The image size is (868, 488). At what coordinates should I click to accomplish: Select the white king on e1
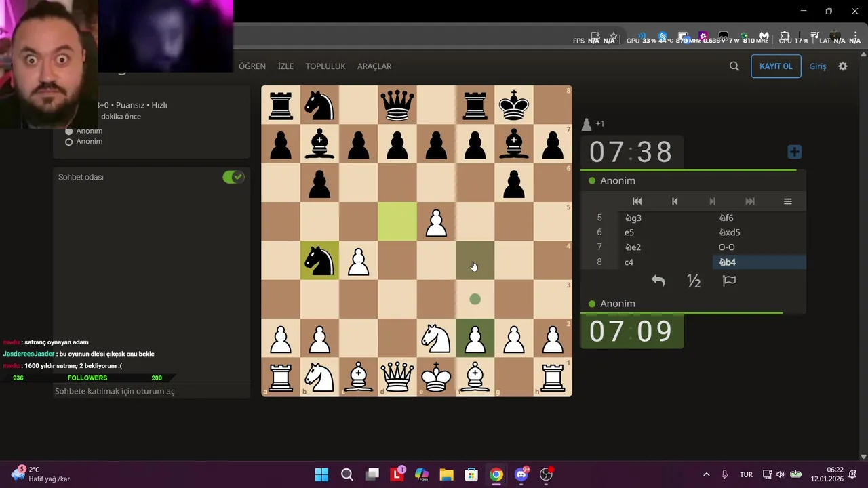tap(436, 377)
